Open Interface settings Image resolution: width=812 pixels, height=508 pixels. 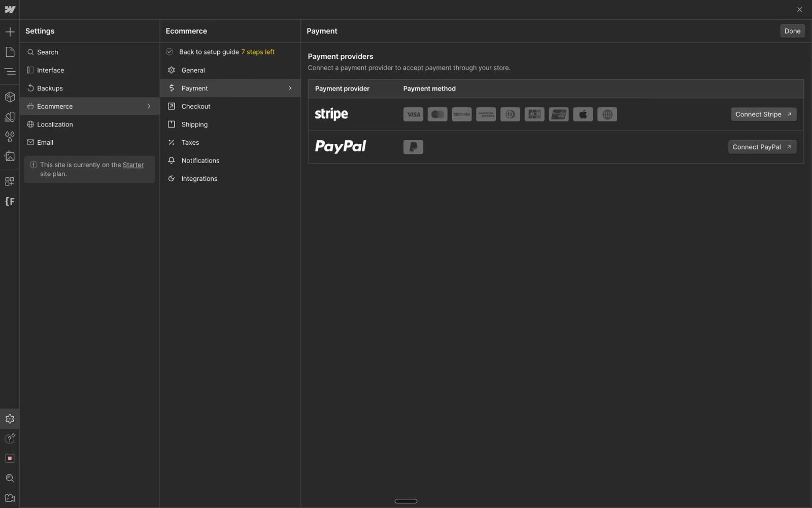[90, 70]
